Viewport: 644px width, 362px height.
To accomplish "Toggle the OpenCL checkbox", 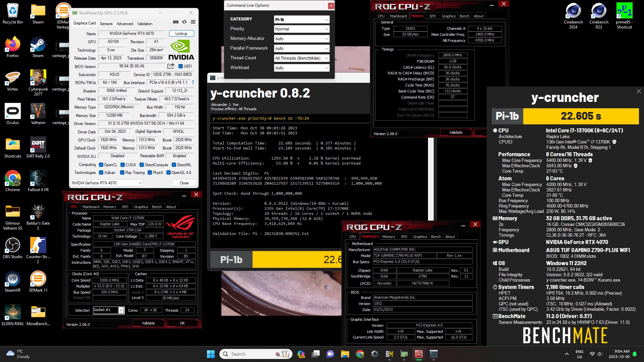I will 101,165.
